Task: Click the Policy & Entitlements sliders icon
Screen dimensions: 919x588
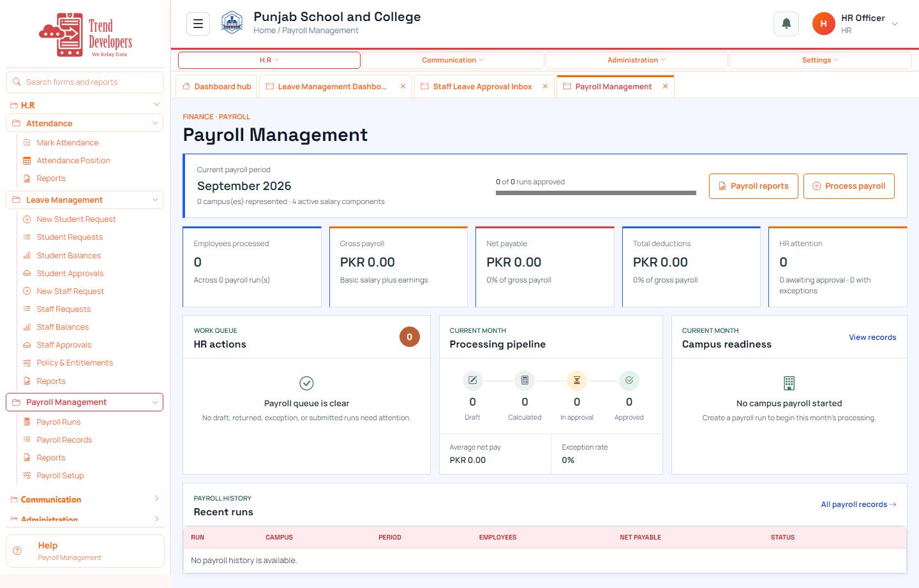Action: (27, 363)
